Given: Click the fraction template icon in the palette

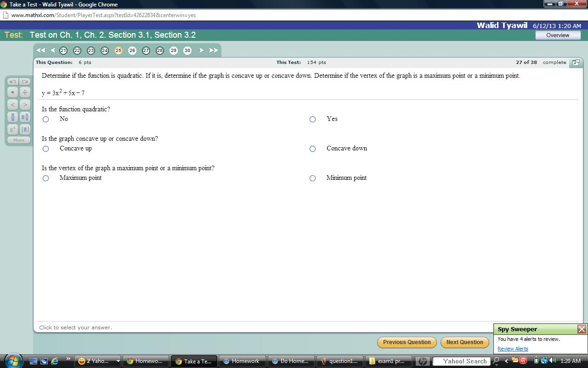Looking at the screenshot, I should (12, 117).
